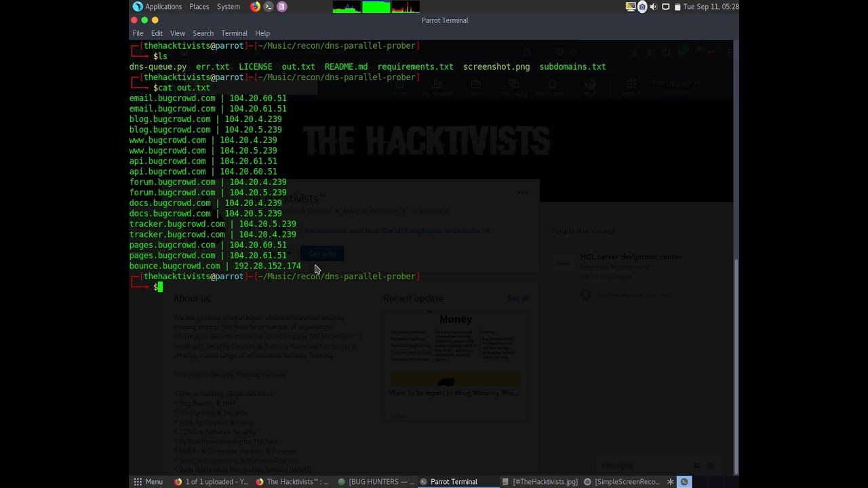This screenshot has height=488, width=868.
Task: Open the Terminal menu in Parrot Terminal
Action: point(234,33)
